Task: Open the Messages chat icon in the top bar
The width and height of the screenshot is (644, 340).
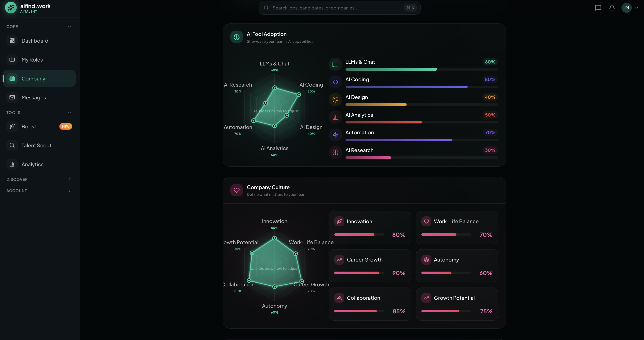Action: (x=598, y=7)
